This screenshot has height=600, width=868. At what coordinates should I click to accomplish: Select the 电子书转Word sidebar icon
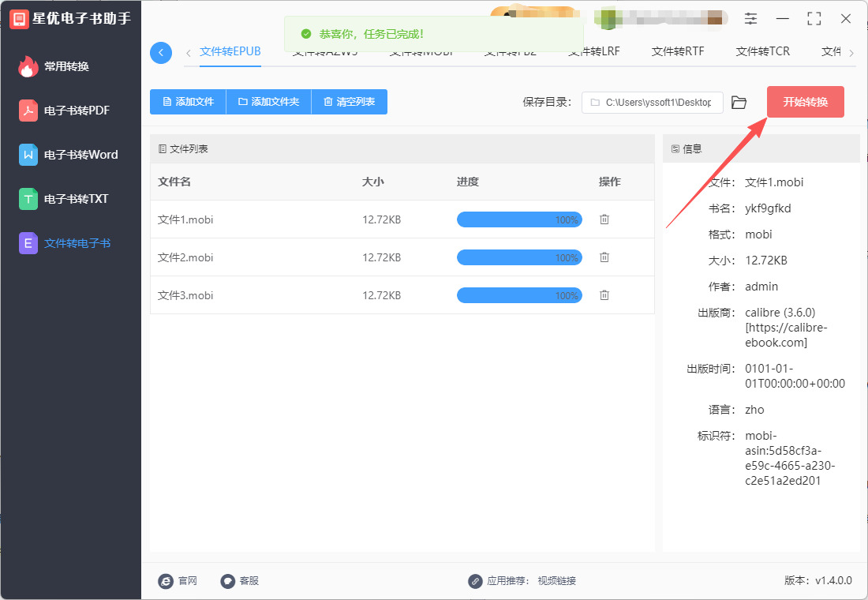pyautogui.click(x=28, y=155)
